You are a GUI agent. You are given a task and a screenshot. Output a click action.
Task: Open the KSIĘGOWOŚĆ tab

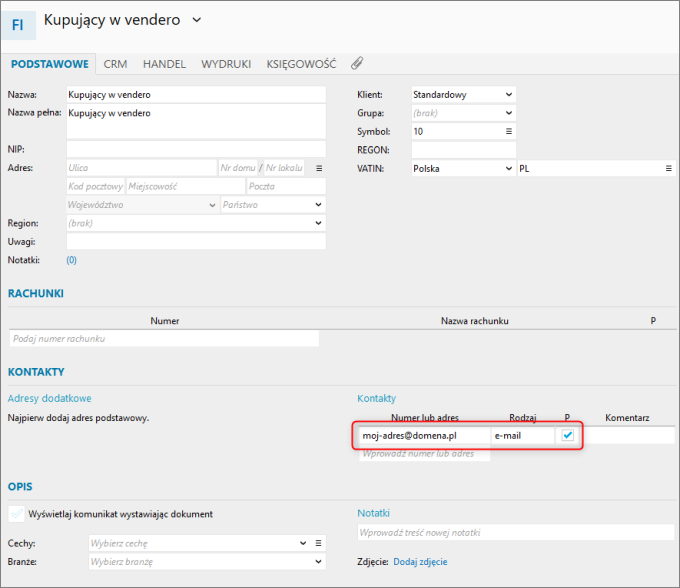[x=301, y=64]
